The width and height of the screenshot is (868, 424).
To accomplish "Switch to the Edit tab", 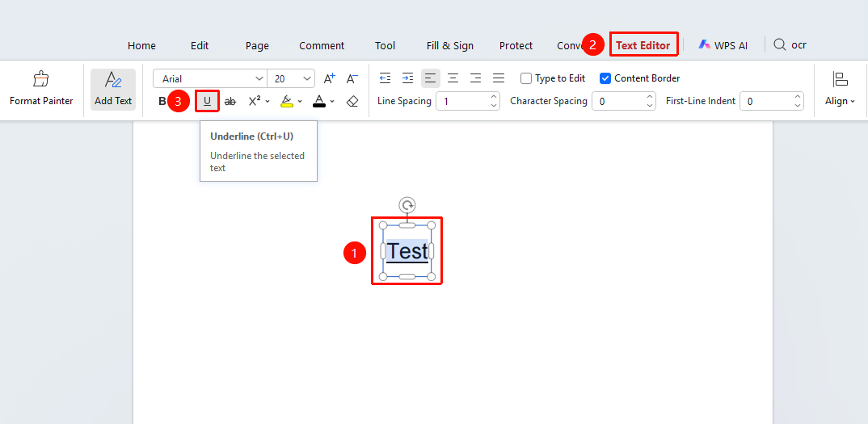I will (x=200, y=46).
